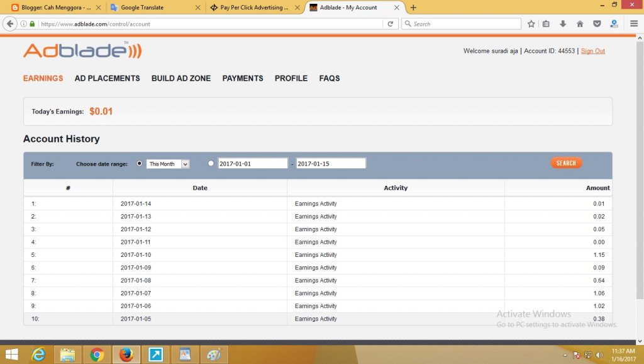Click the Adblade logo
The width and height of the screenshot is (644, 364).
[x=82, y=50]
